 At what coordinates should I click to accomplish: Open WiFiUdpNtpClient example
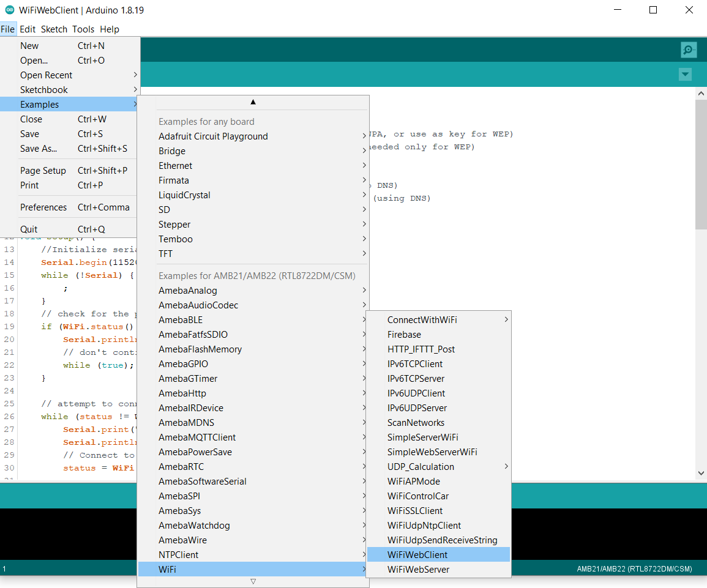[439, 526]
